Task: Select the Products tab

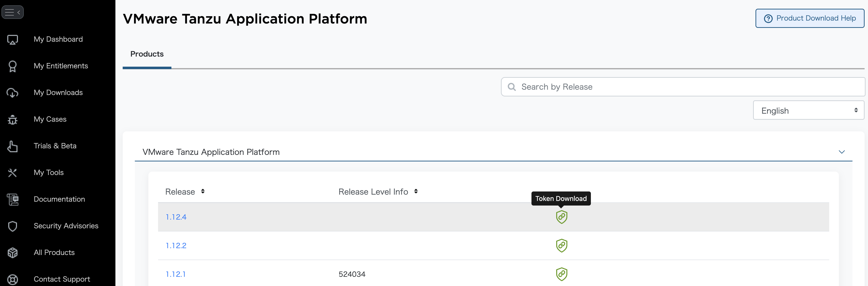Action: pyautogui.click(x=147, y=54)
